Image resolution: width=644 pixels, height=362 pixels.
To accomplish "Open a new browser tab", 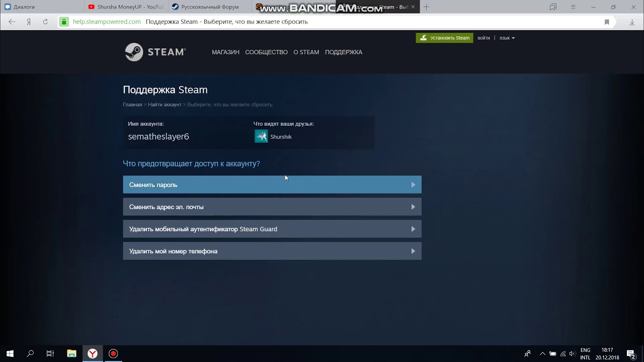I will click(x=427, y=7).
